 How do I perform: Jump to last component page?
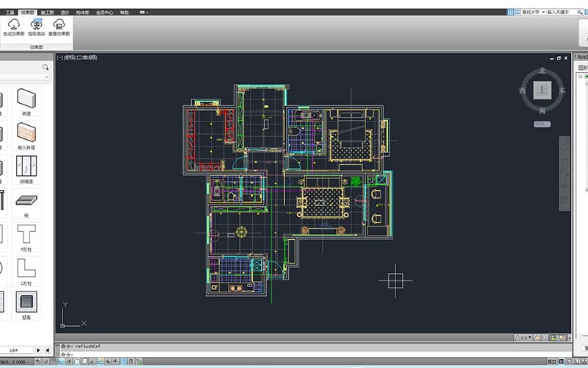coord(48,350)
